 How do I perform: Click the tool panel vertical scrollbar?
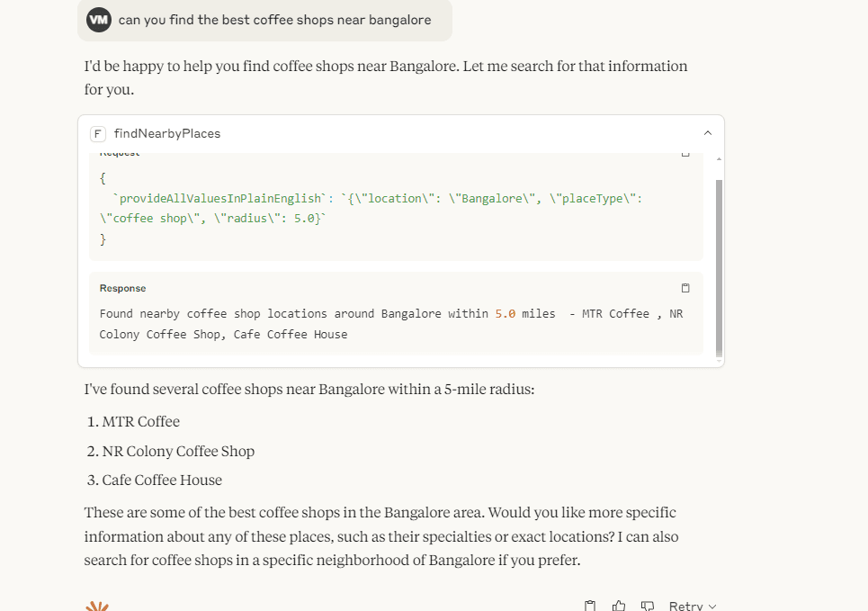[719, 267]
